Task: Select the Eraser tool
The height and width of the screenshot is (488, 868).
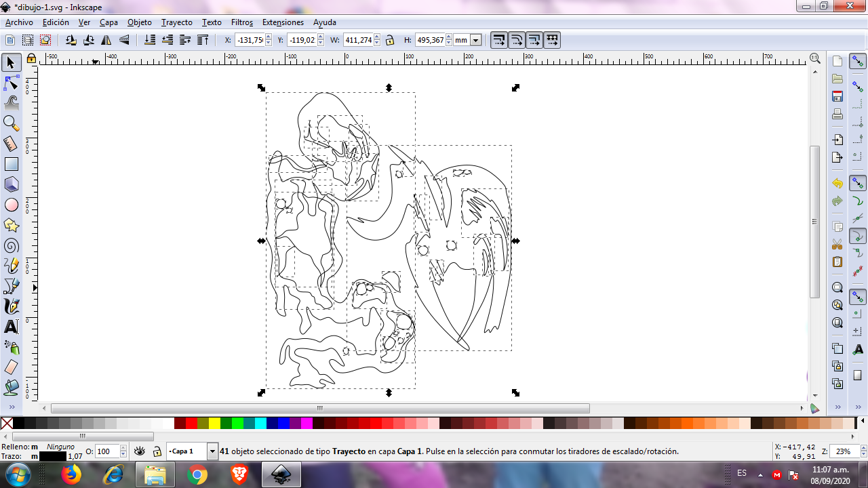Action: point(11,367)
